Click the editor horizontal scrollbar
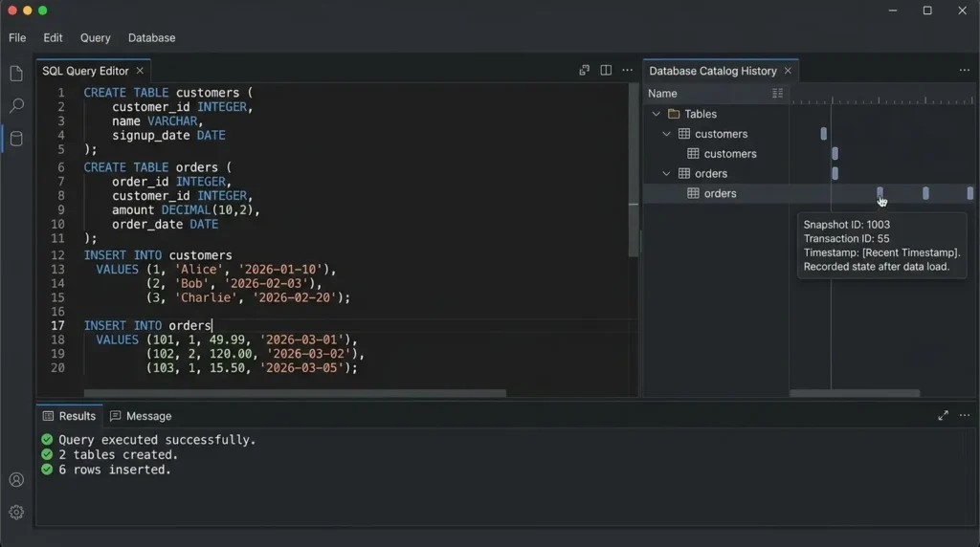980x547 pixels. pos(295,393)
